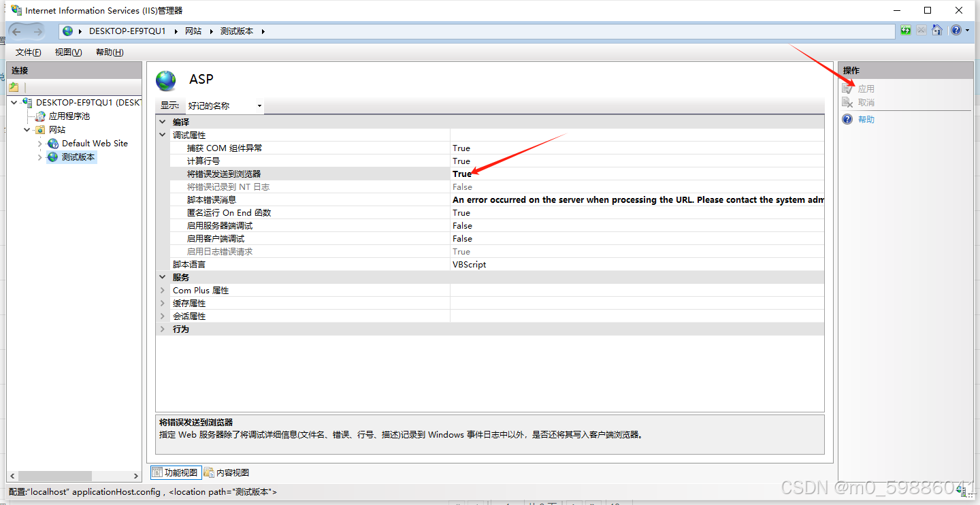Viewport: 980px width, 505px height.
Task: Switch to the 内容视图 tab
Action: [231, 472]
